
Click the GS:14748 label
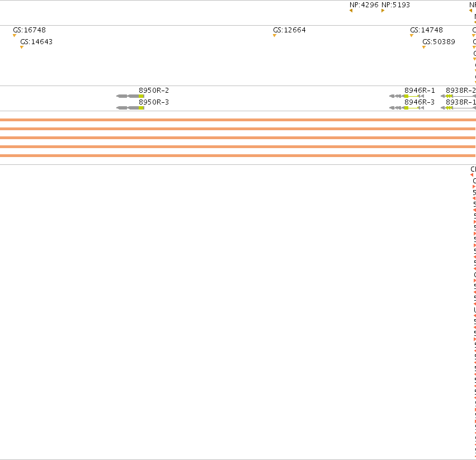pyautogui.click(x=427, y=30)
